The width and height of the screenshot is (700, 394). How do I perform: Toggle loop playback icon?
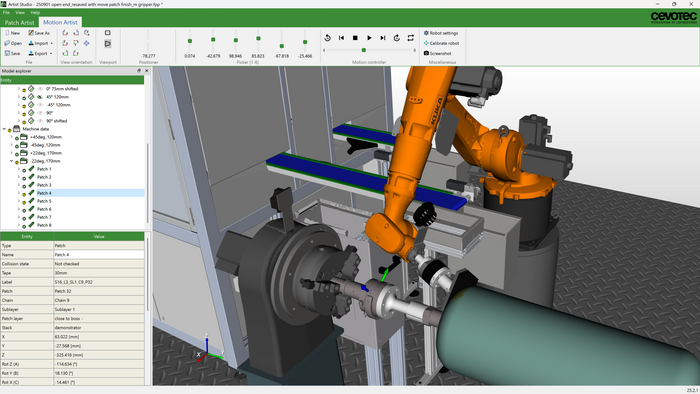click(x=410, y=38)
